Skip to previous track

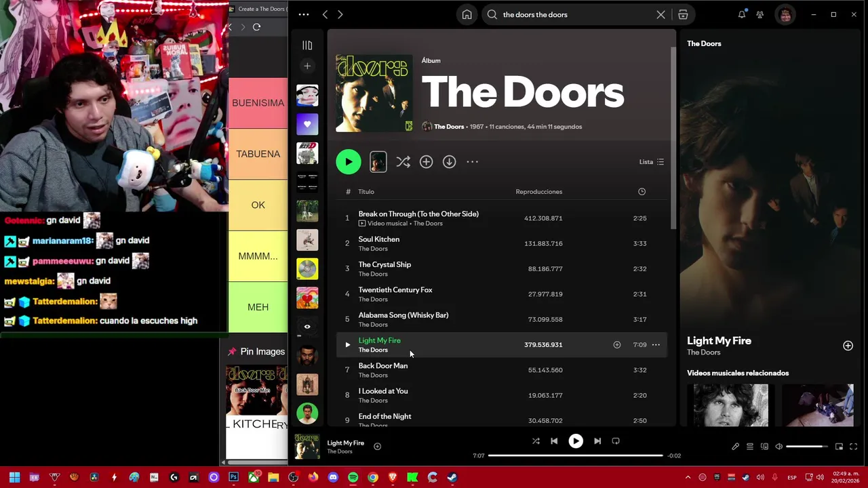click(554, 441)
